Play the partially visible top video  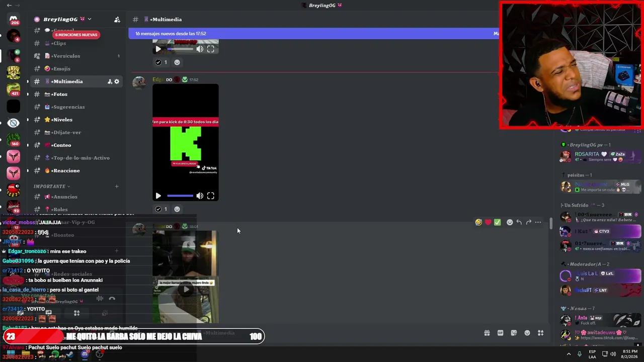(x=158, y=49)
